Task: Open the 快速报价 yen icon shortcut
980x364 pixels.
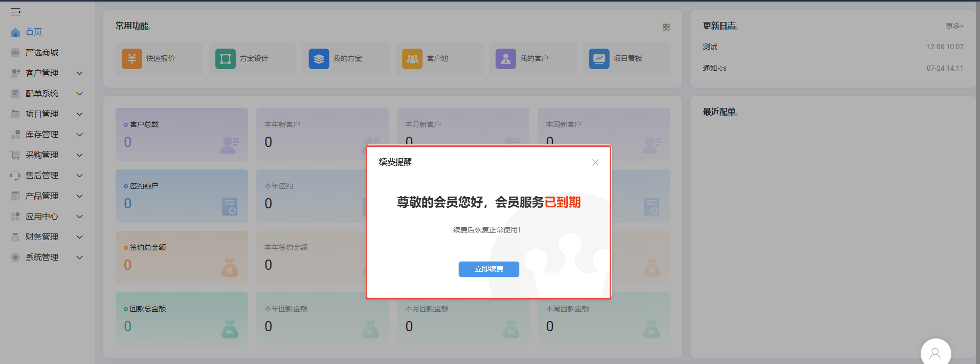Action: (132, 59)
